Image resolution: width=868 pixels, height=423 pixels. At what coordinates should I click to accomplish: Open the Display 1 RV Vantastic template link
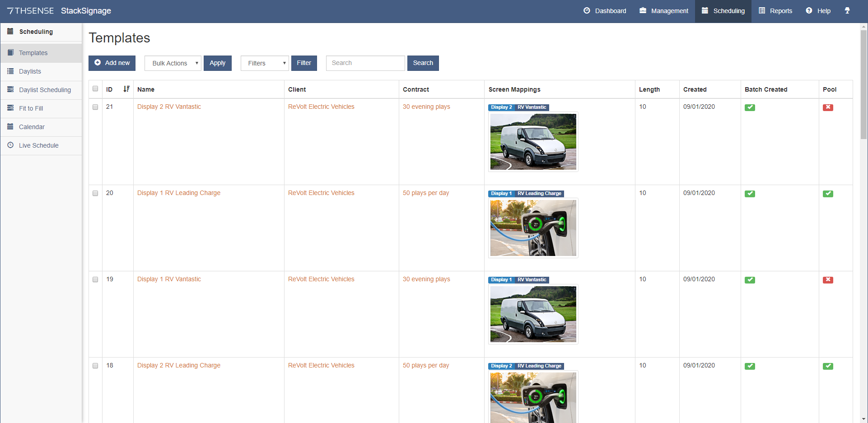pyautogui.click(x=169, y=279)
